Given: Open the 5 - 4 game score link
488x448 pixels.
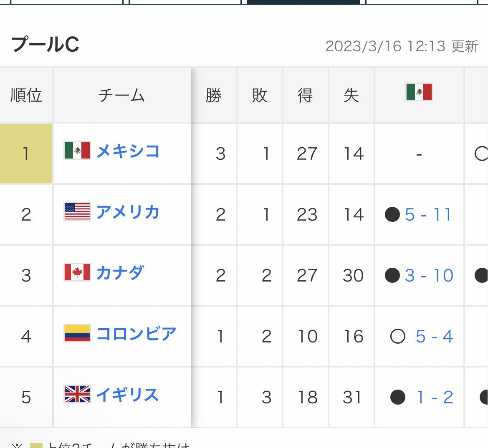Looking at the screenshot, I should click(x=434, y=336).
